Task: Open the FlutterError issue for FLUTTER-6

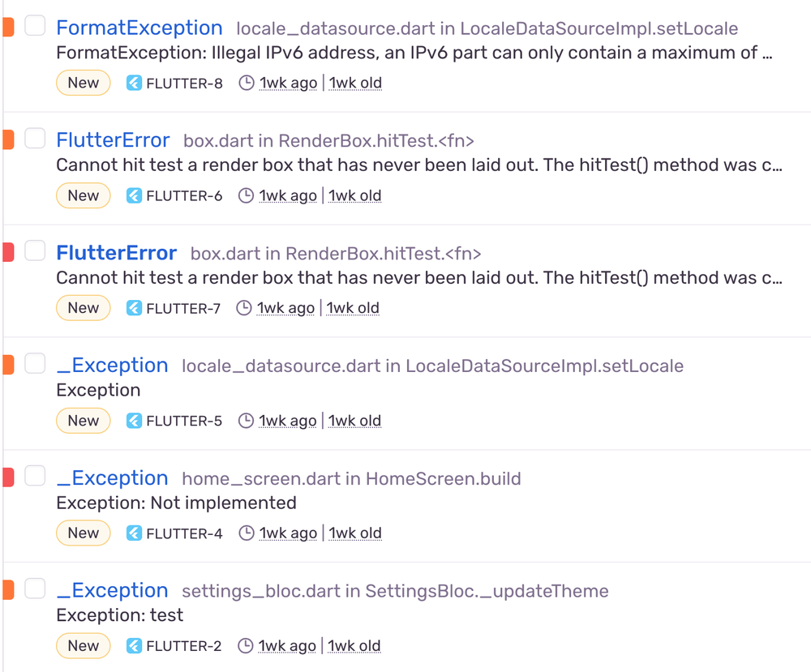Action: coord(113,139)
